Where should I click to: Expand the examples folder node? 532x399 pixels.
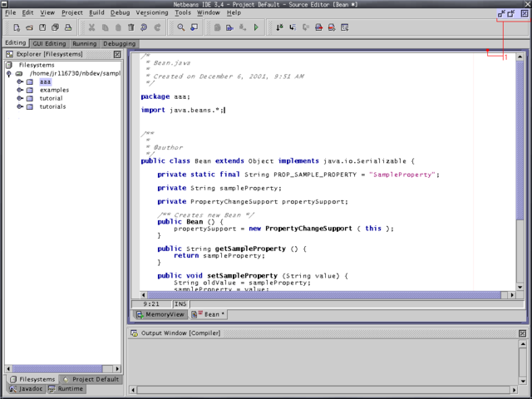(x=20, y=90)
